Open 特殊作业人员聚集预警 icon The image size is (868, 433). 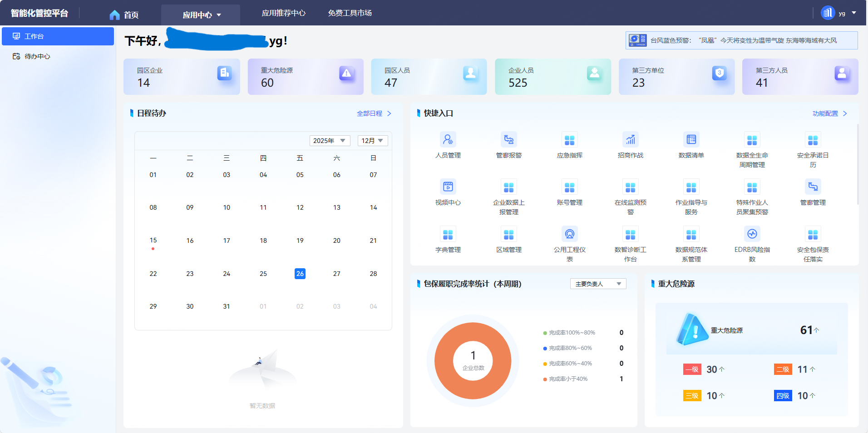[x=752, y=187]
